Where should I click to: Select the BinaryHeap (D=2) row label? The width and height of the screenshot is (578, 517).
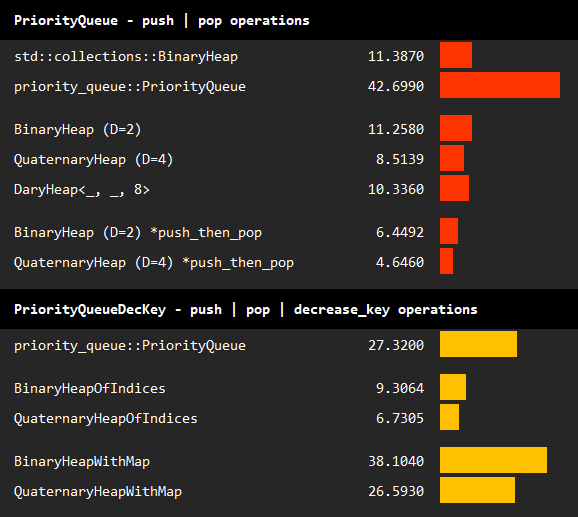(x=77, y=129)
